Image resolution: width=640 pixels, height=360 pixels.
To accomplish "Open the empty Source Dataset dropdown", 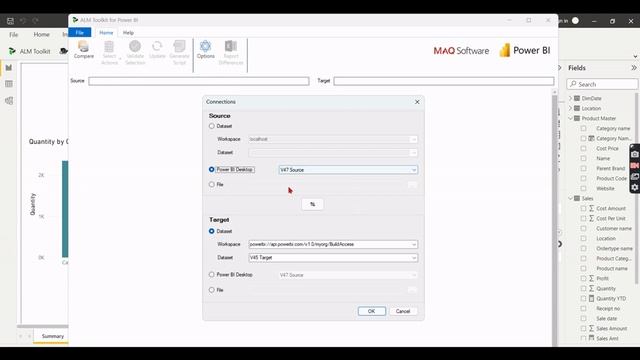I will pos(333,153).
